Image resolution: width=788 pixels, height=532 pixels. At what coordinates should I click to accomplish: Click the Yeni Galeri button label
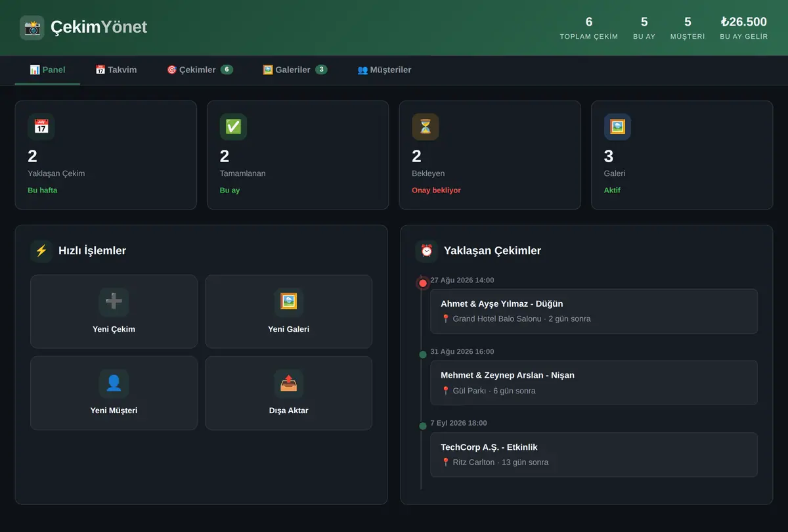pos(288,329)
